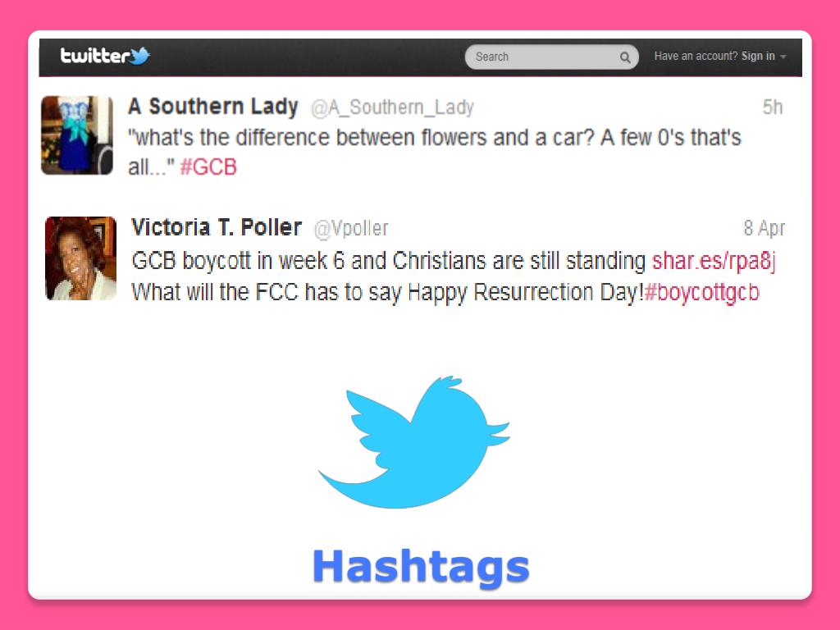Click the small bird icon beside twitter wordmark
Viewport: 840px width, 630px height.
pyautogui.click(x=139, y=56)
